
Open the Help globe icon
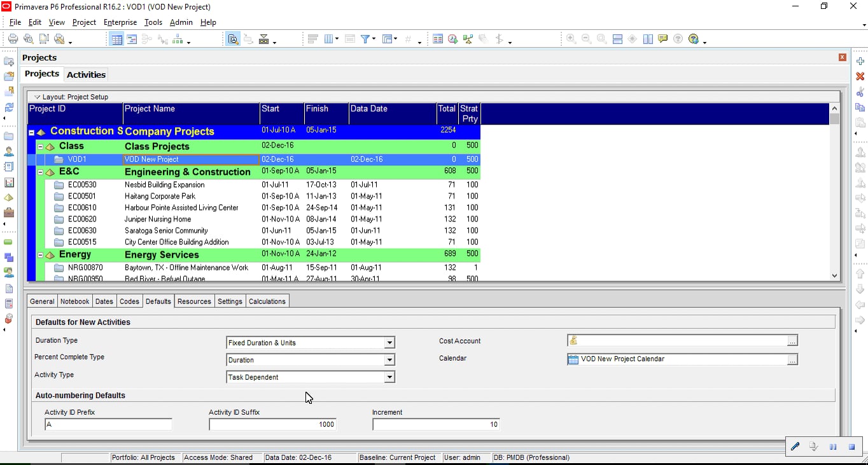click(x=694, y=39)
